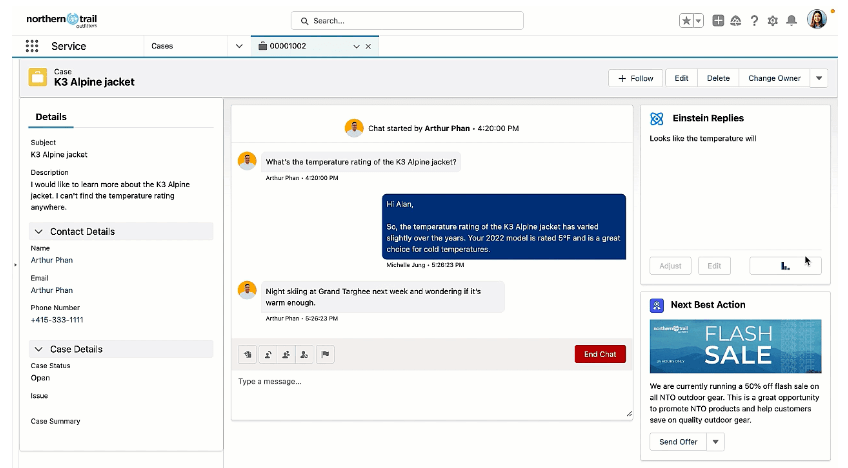Collapse the Case Details section
The width and height of the screenshot is (848, 468).
pos(39,349)
